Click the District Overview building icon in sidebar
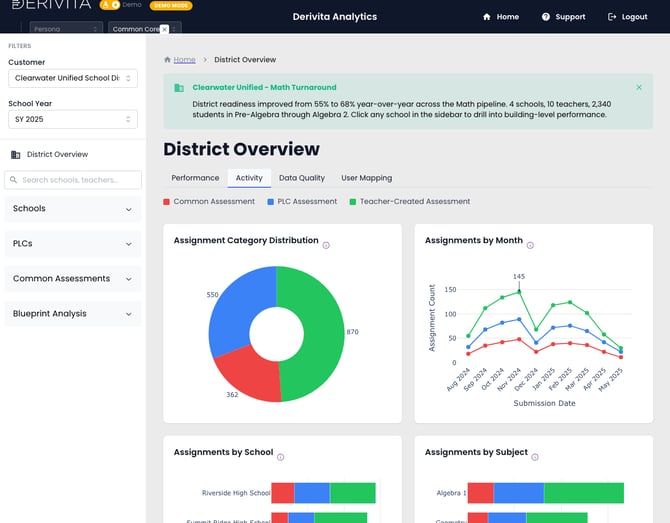Screen dimensions: 670x523 click(16, 154)
